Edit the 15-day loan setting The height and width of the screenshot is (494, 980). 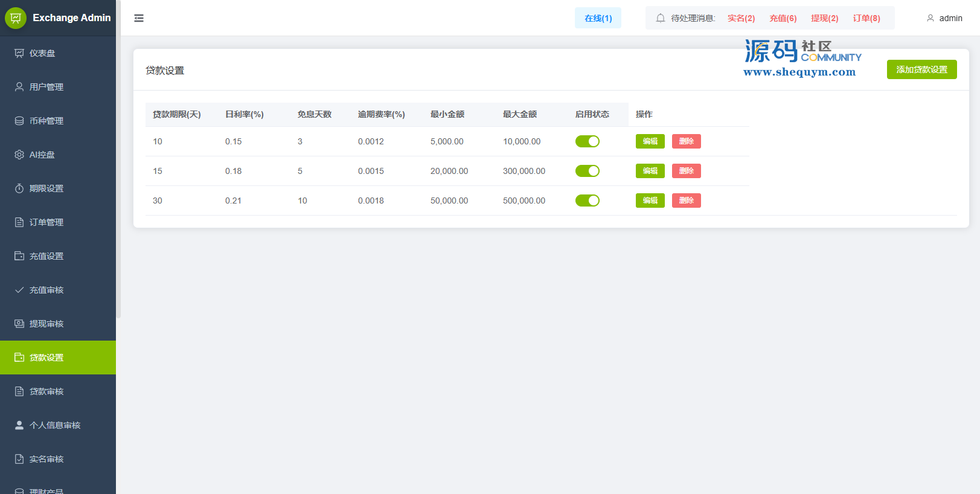point(650,171)
